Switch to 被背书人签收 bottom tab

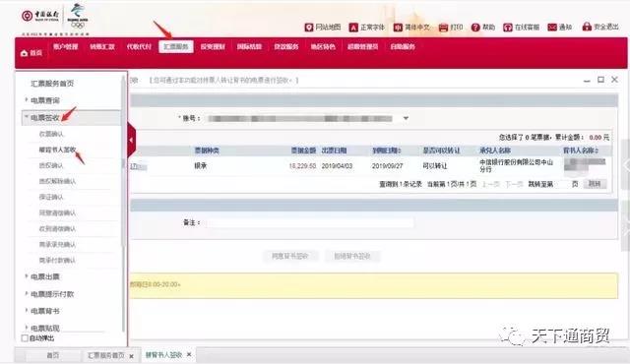[163, 355]
